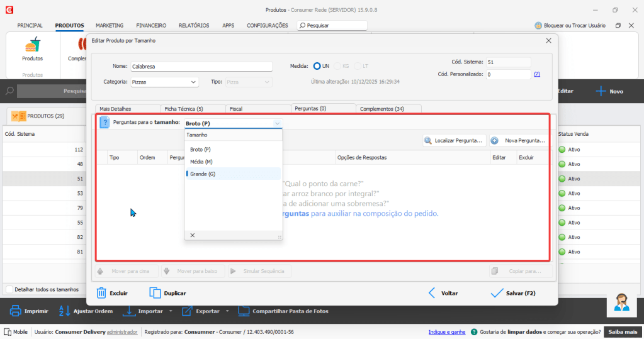The image size is (644, 339).
Task: Click the Localizar Pergunta magnifier button
Action: [428, 141]
